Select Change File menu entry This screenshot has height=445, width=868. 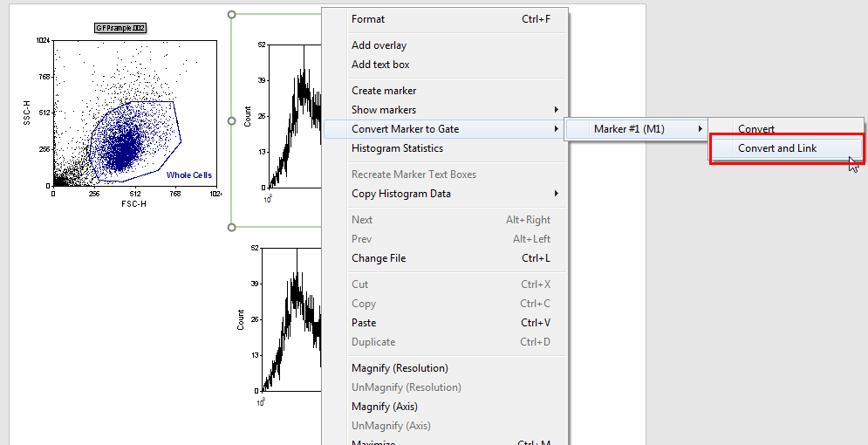(379, 258)
